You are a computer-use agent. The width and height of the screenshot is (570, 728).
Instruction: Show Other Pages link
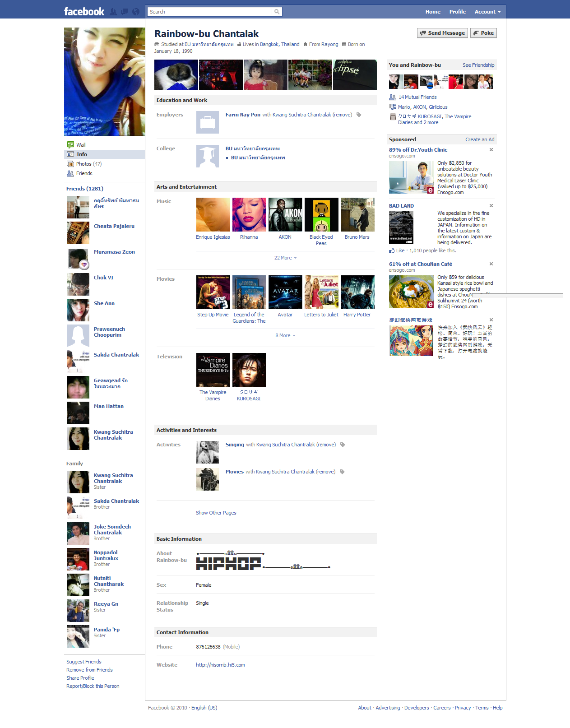click(216, 513)
